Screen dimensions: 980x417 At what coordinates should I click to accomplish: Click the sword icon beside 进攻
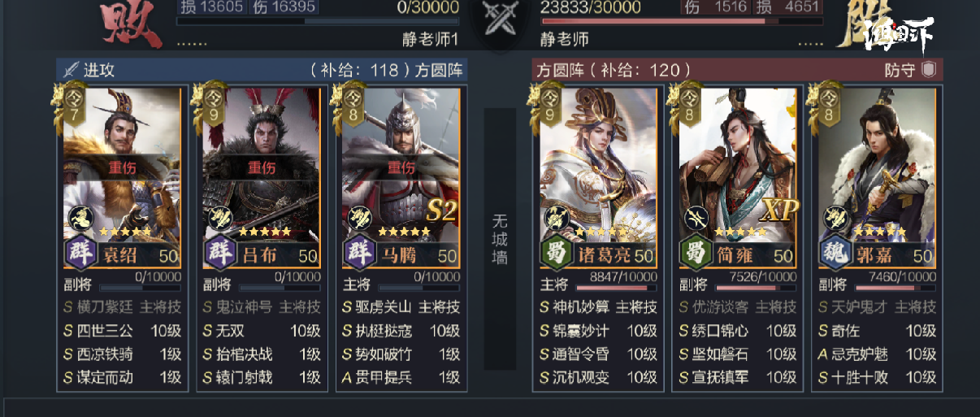tap(71, 70)
